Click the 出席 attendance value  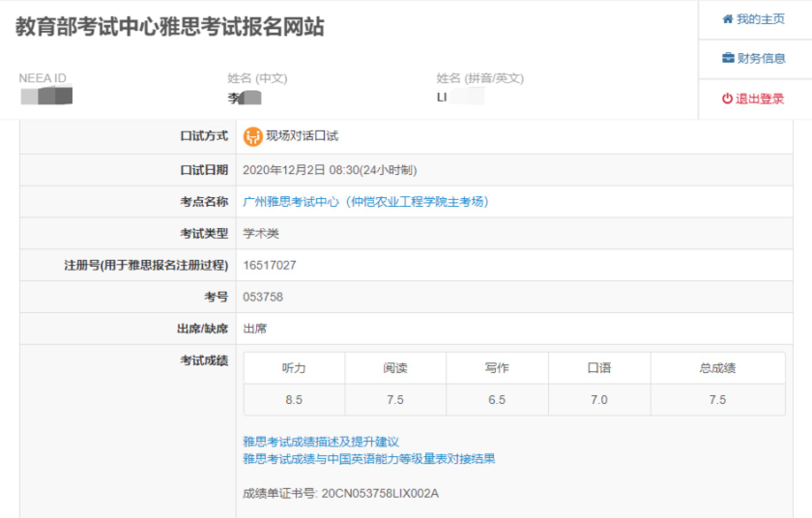click(x=255, y=329)
